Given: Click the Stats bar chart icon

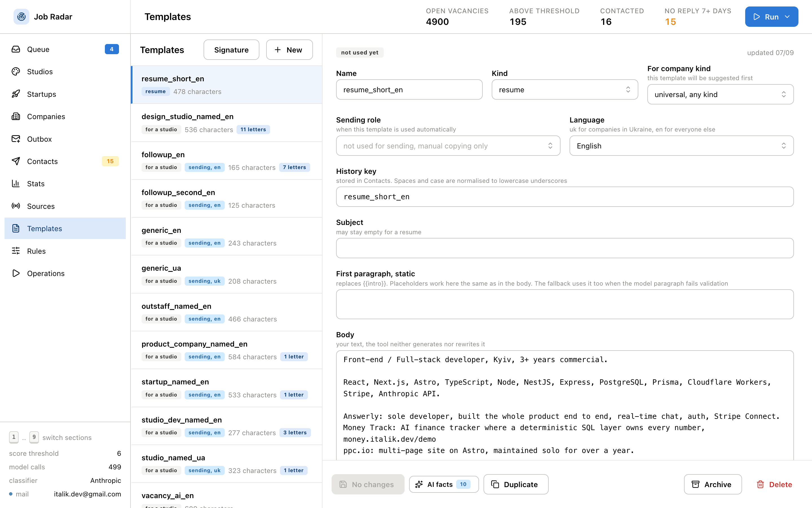Looking at the screenshot, I should click(x=16, y=183).
